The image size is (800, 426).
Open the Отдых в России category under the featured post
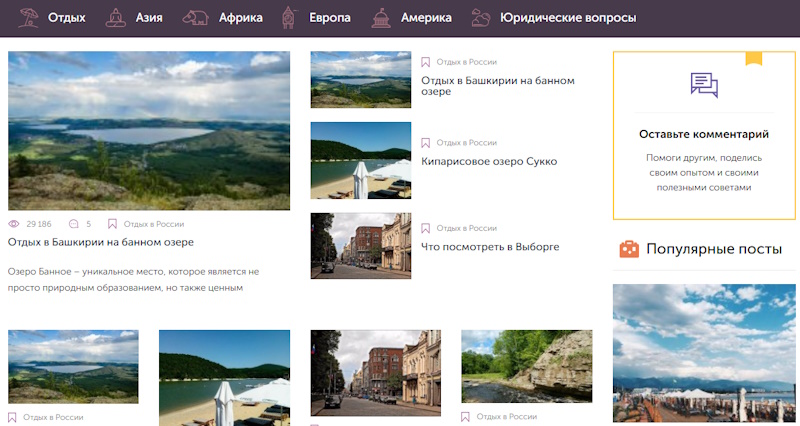154,224
